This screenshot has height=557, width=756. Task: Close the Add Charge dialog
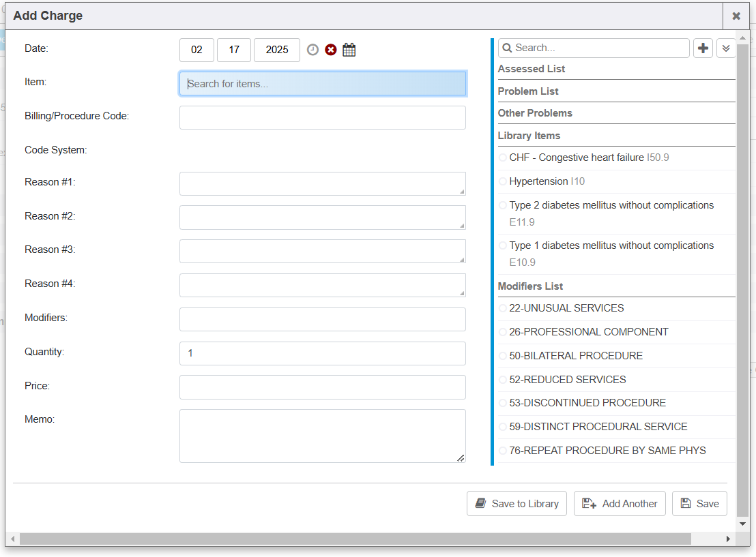click(736, 16)
